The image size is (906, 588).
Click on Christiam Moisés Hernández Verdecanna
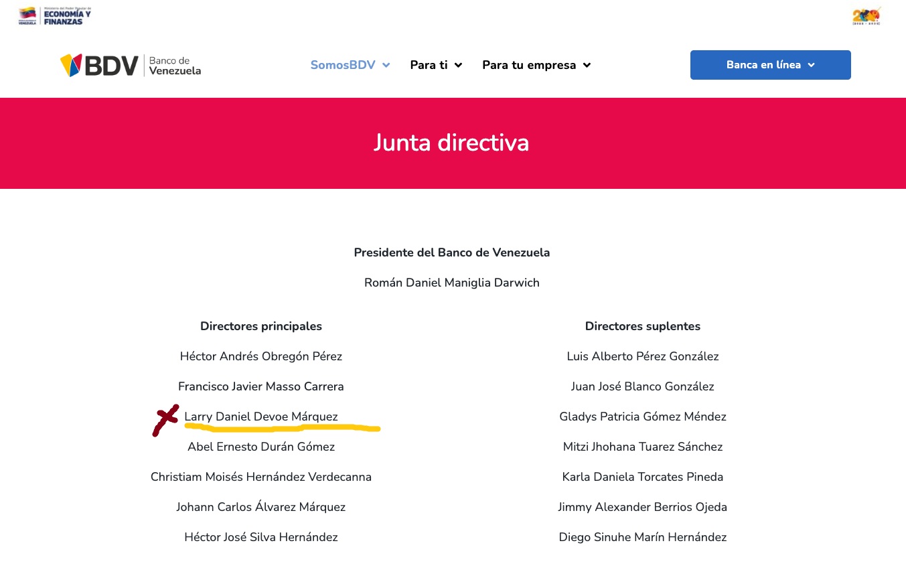point(261,477)
